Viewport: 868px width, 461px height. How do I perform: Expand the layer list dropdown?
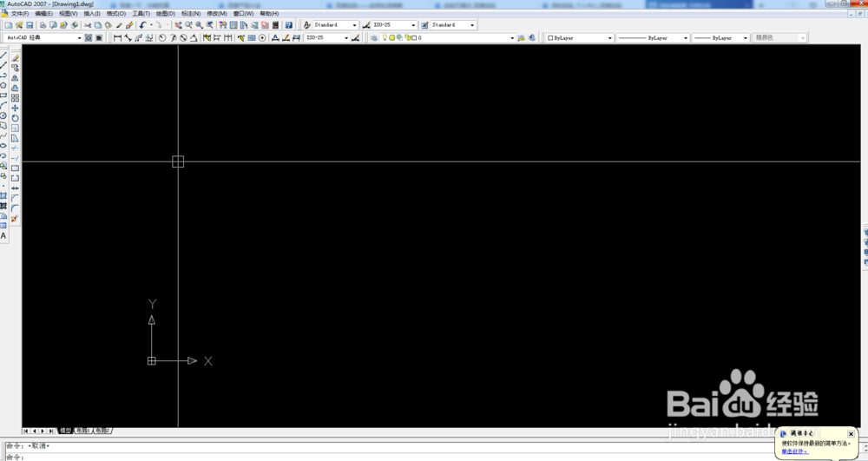[513, 38]
